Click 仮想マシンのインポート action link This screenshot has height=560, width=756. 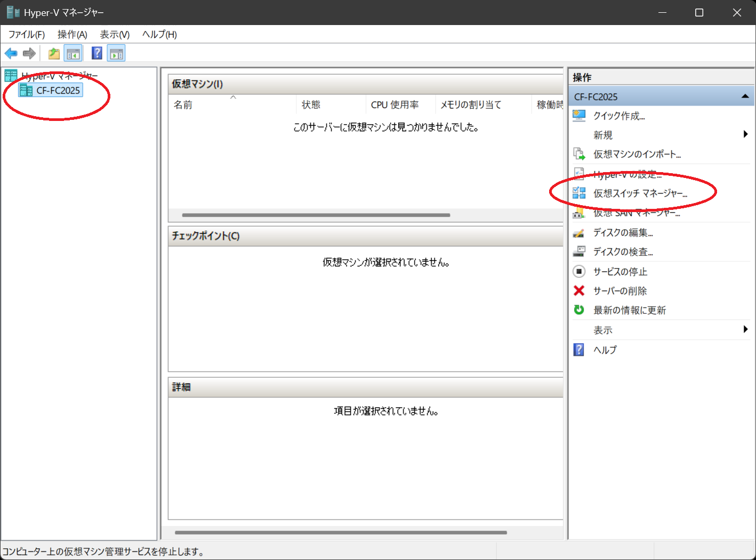pos(637,155)
